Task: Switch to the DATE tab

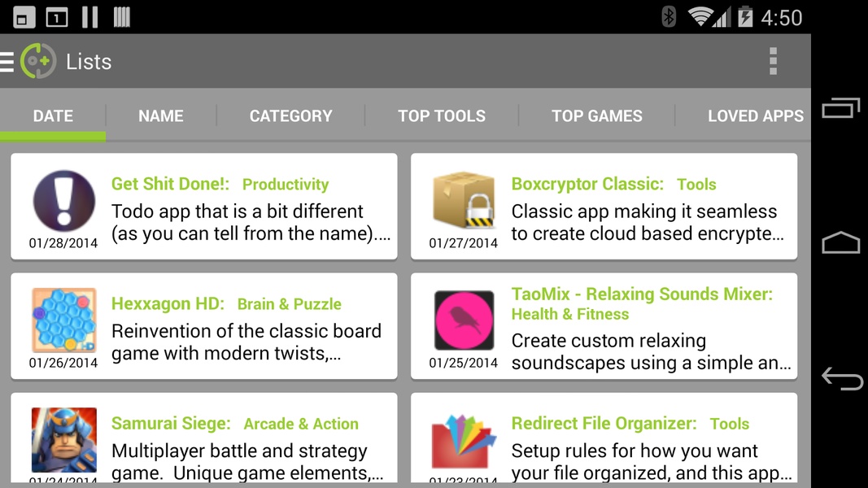Action: click(53, 115)
